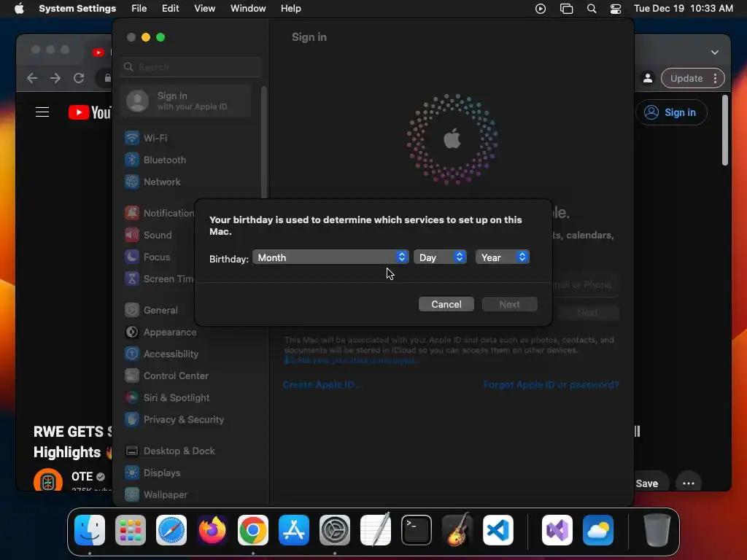
Task: Open App Store from the Dock
Action: (294, 530)
